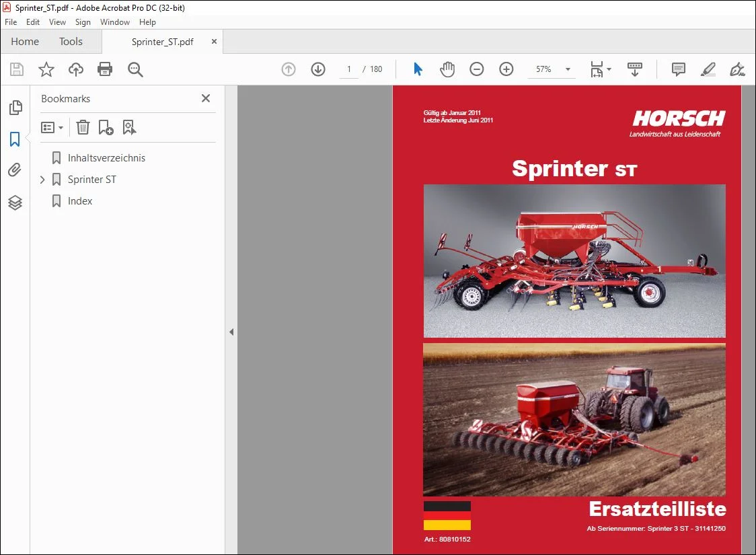The width and height of the screenshot is (756, 555).
Task: Switch to the Tools tab
Action: pos(71,42)
